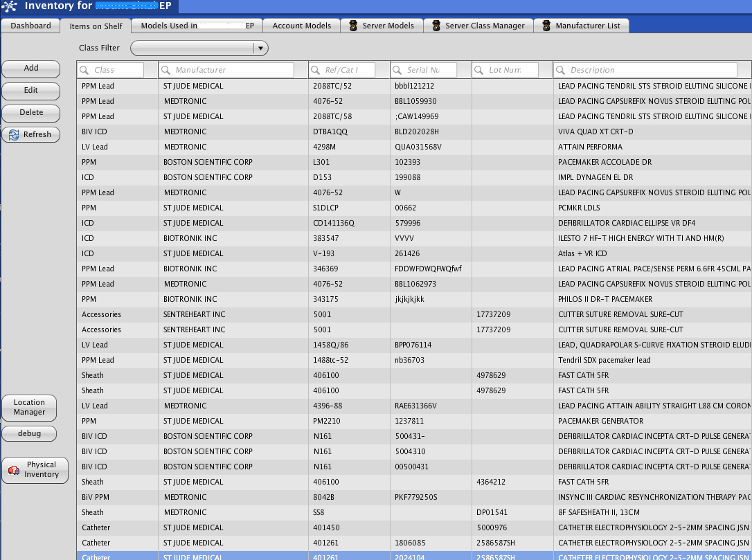Select highlighted row serial 2024104
This screenshot has width=752, height=560.
tap(410, 557)
